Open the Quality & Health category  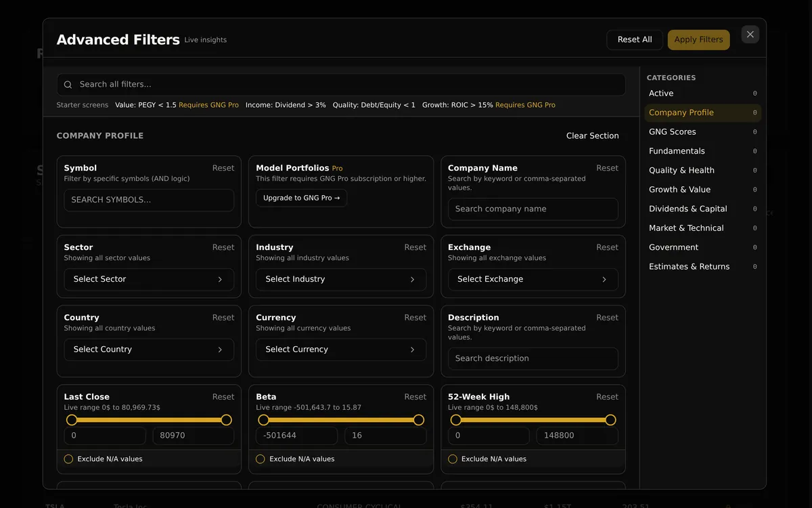(702, 171)
